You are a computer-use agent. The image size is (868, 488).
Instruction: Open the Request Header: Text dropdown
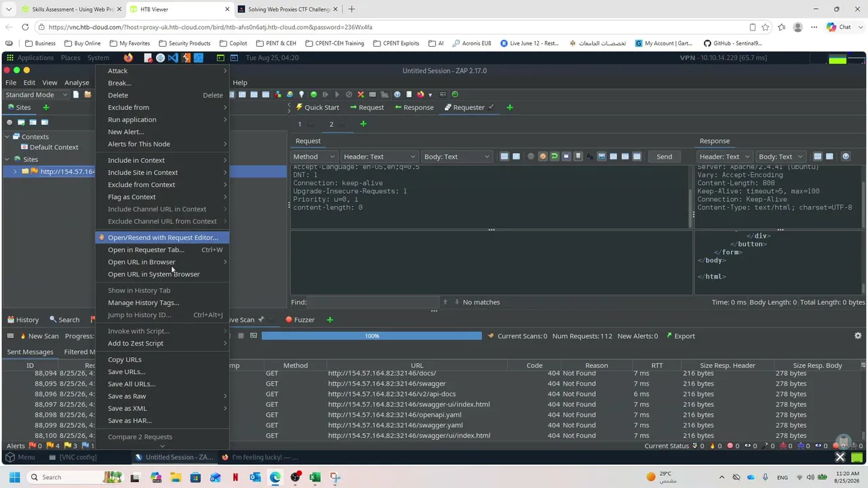(x=379, y=157)
